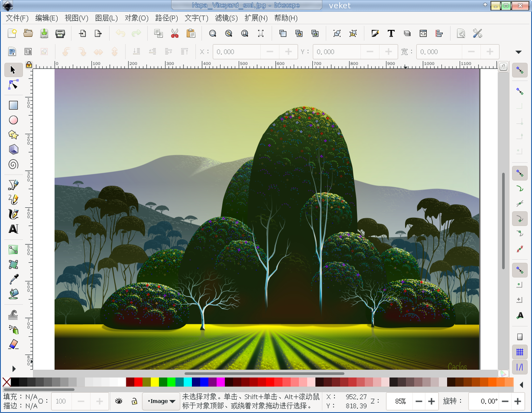Select the Text tool in toolbox
Viewport: 532px width, 413px height.
(13, 229)
